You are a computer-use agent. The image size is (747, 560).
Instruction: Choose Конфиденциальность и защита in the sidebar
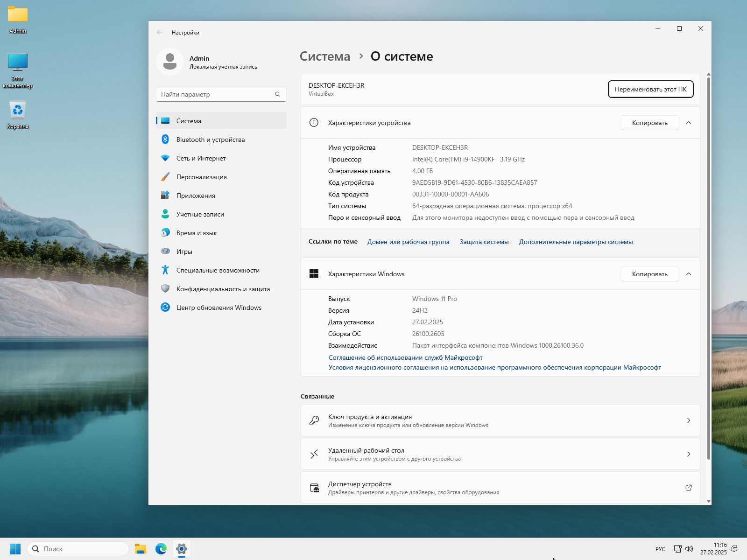221,289
